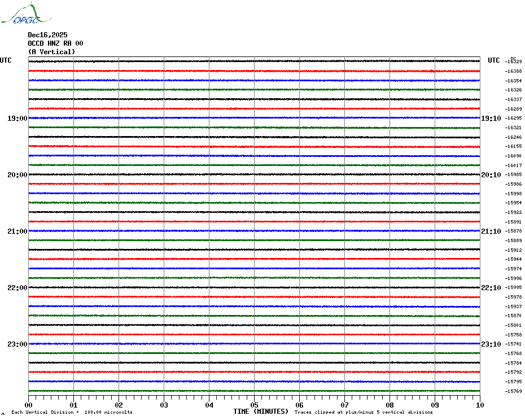Click the TIME (MINUTES) axis title

(261, 412)
